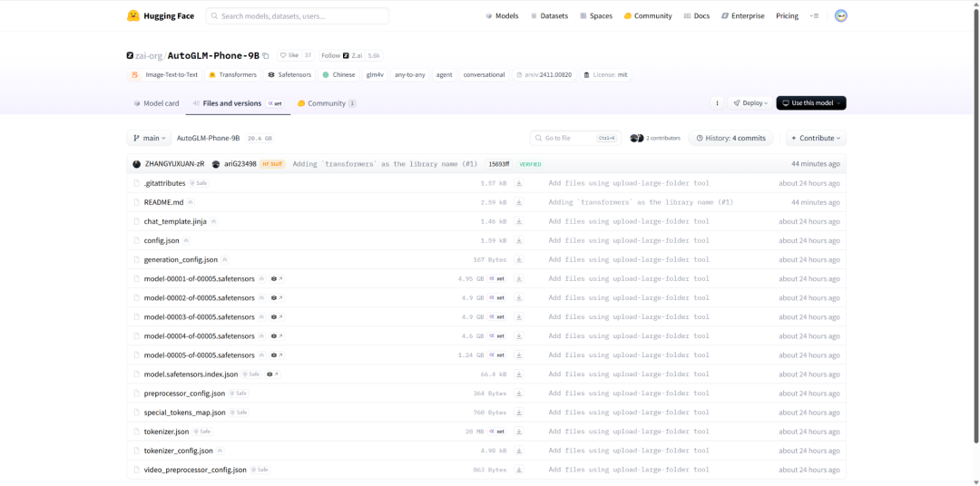View History: 4 commits
This screenshot has height=486, width=980.
[x=730, y=138]
